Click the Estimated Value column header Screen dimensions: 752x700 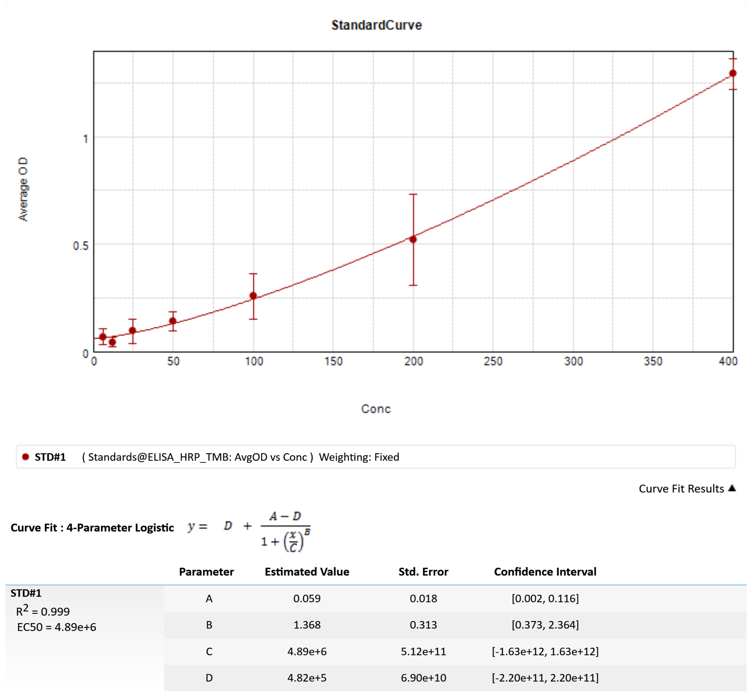tap(307, 572)
